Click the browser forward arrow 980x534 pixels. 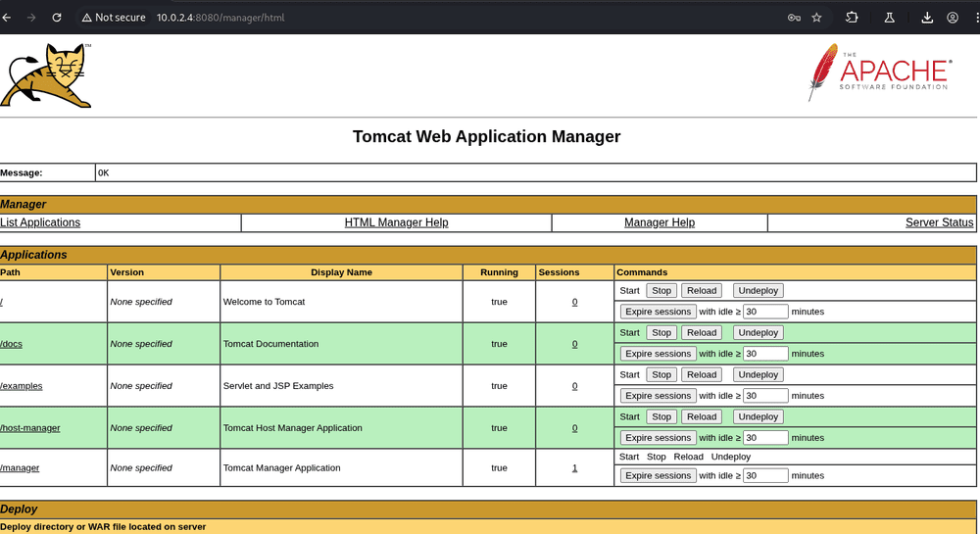(x=31, y=18)
